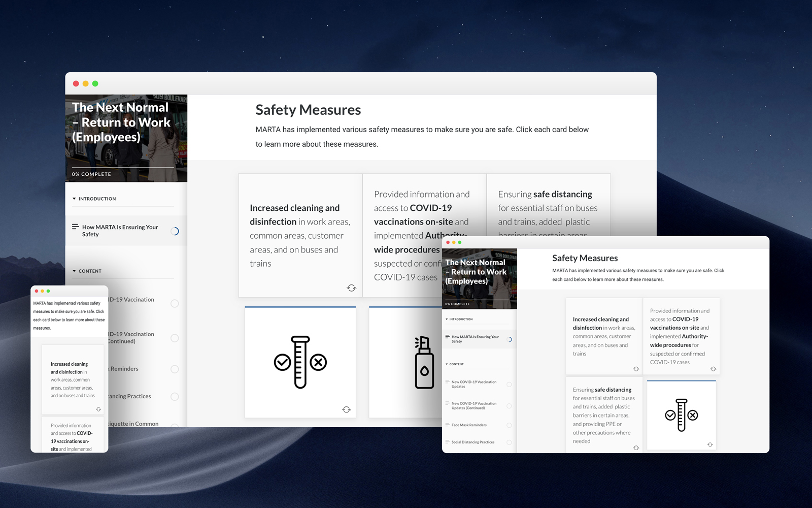The height and width of the screenshot is (508, 812).
Task: Toggle completion circle for Social Distancing Practices in right window
Action: (509, 442)
